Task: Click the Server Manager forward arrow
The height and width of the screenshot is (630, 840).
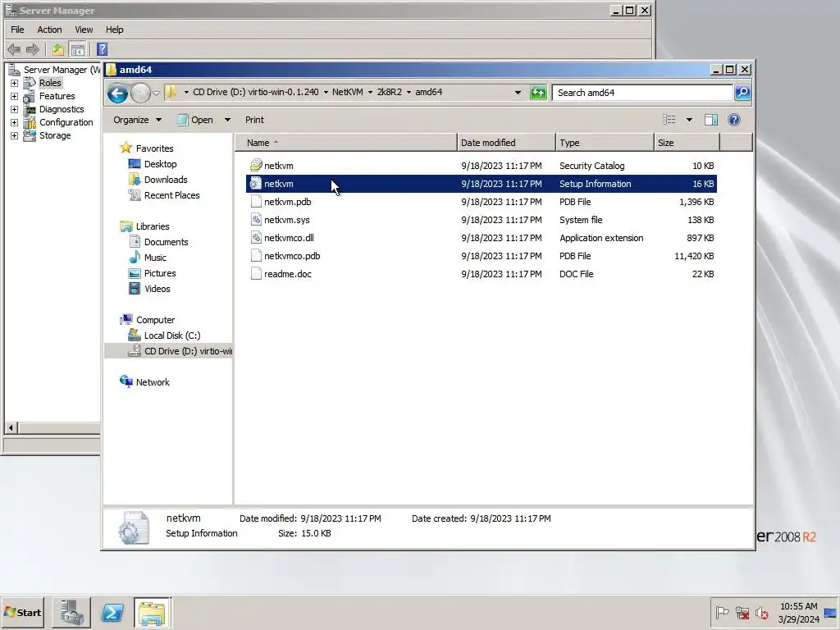Action: (x=33, y=50)
